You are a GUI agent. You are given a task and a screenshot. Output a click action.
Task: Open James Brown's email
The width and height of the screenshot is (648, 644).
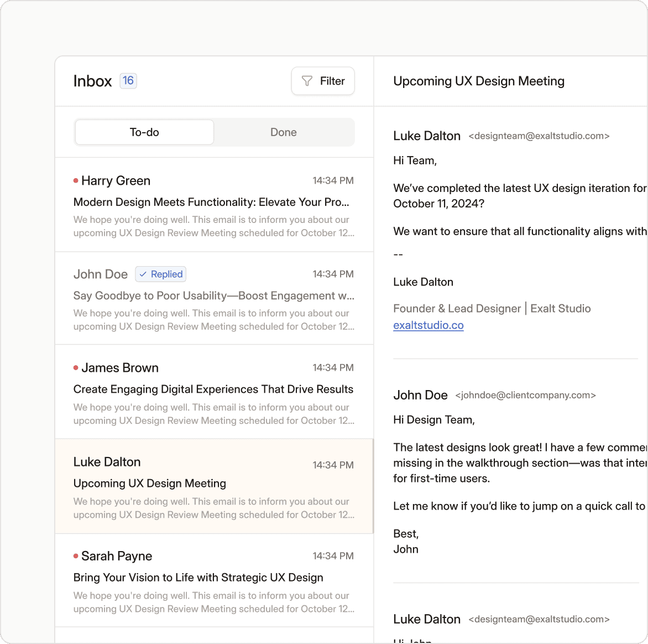point(214,392)
